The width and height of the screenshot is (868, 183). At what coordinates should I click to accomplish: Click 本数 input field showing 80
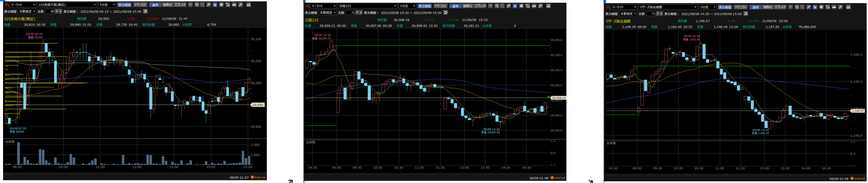(x=50, y=11)
